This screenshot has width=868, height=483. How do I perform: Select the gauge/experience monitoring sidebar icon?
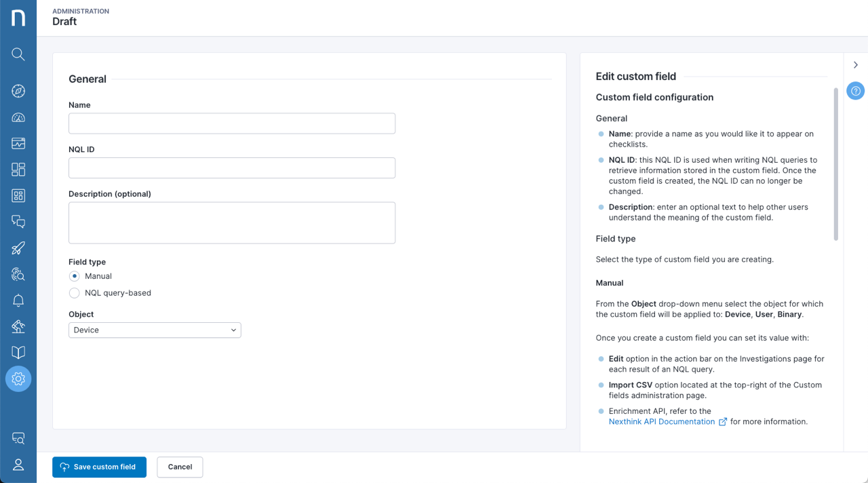(18, 117)
